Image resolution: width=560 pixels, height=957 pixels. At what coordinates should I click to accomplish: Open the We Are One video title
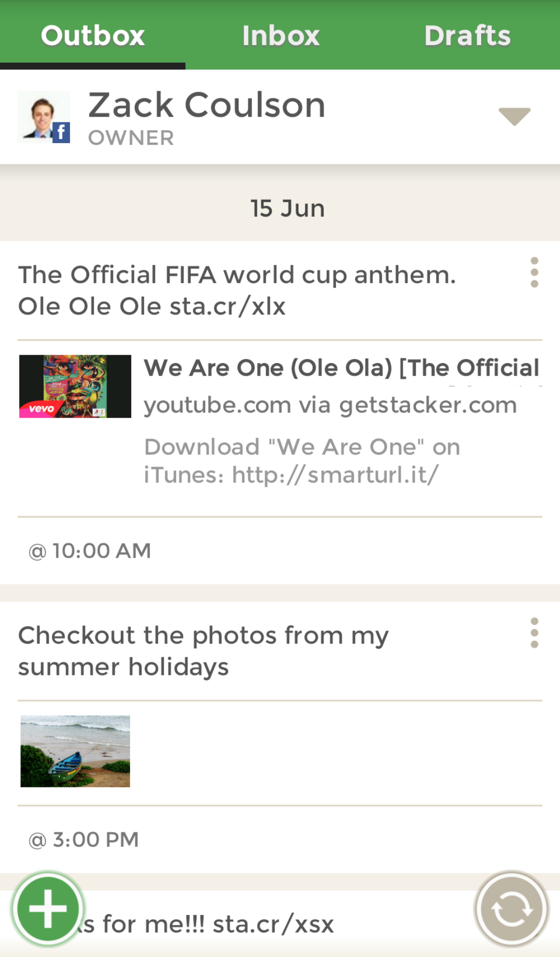point(341,368)
